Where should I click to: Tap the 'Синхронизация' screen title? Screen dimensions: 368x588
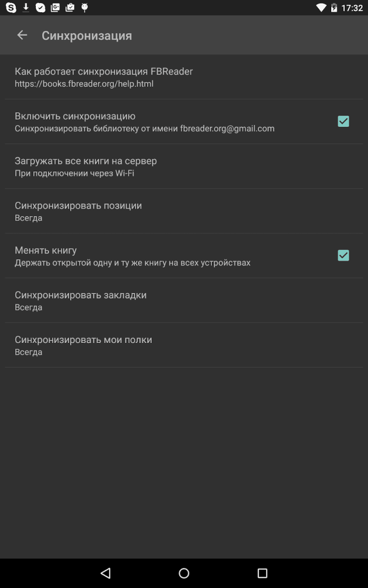click(87, 36)
